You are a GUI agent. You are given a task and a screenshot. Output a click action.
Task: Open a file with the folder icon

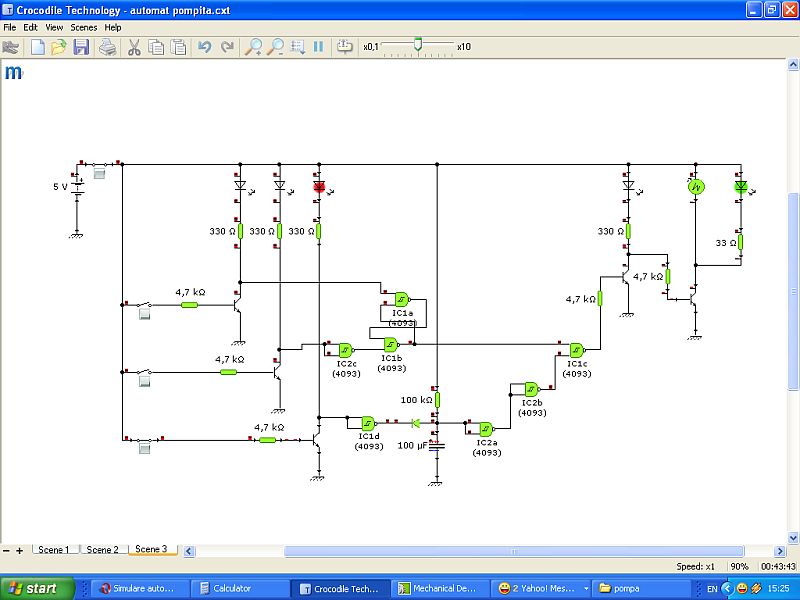pos(59,47)
